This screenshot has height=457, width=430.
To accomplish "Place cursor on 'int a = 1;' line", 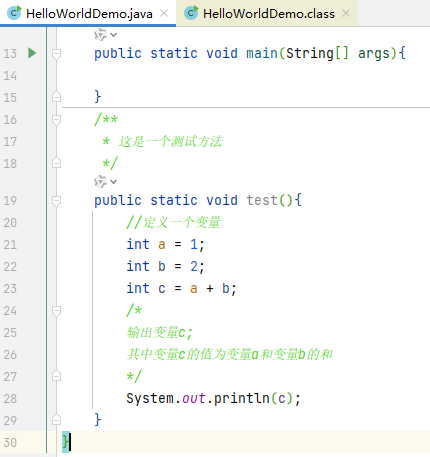I will 165,244.
